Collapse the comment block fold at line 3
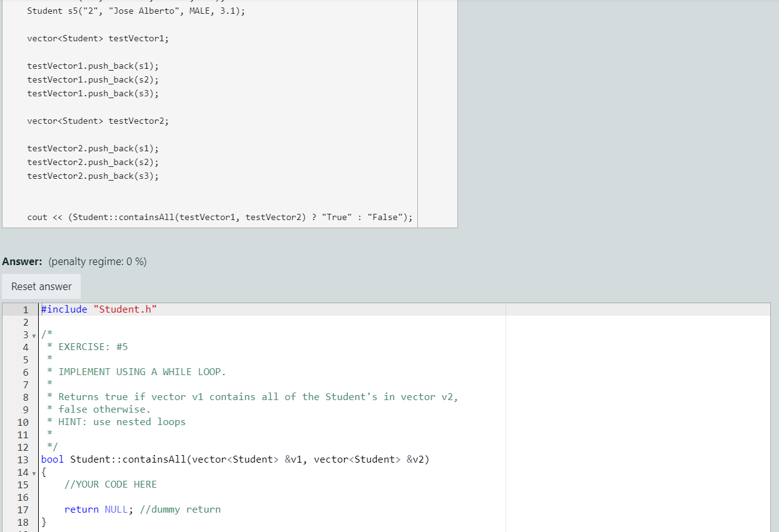The height and width of the screenshot is (532, 779). tap(34, 335)
